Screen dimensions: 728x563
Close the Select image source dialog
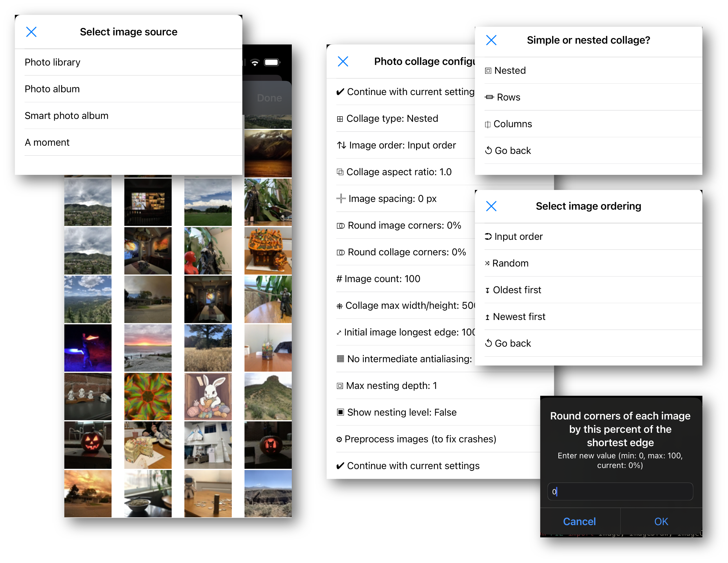click(x=31, y=32)
